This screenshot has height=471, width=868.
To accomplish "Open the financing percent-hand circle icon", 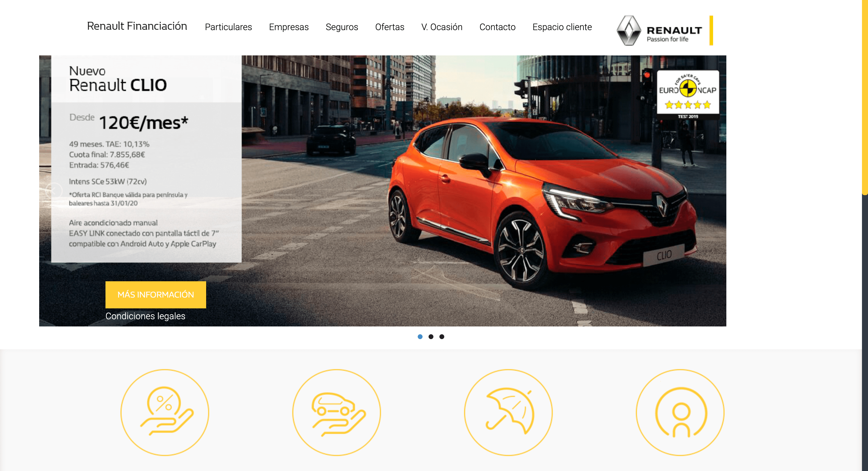I will pyautogui.click(x=165, y=412).
